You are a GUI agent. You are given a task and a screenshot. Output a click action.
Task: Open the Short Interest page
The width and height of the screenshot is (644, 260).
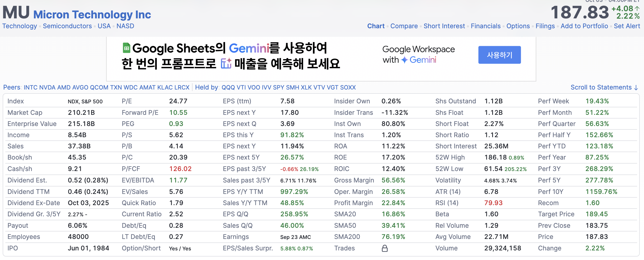click(x=444, y=26)
